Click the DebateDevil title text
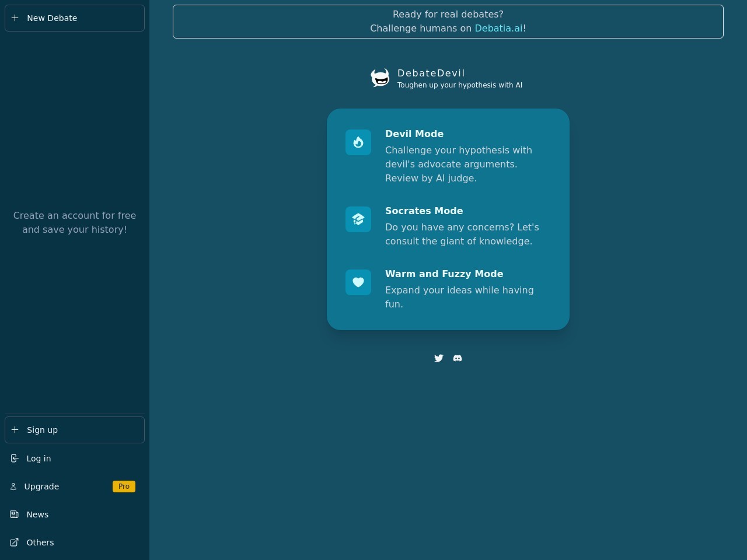Viewport: 747px width, 560px height. [431, 73]
